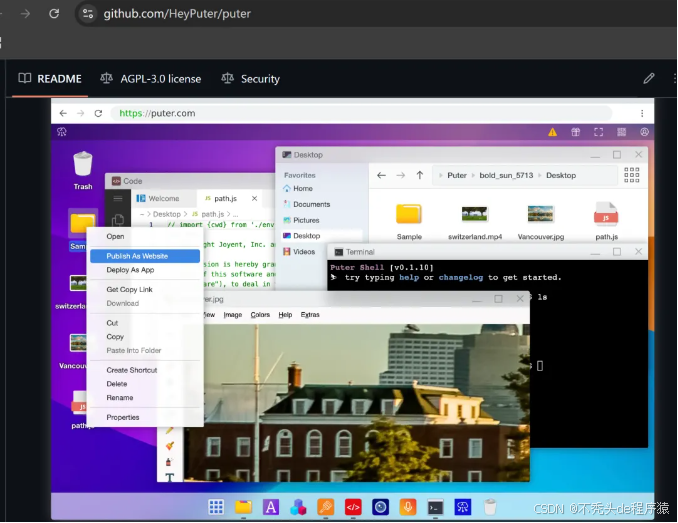
Task: Click bold_sun_5713 in the breadcrumb path
Action: click(506, 175)
